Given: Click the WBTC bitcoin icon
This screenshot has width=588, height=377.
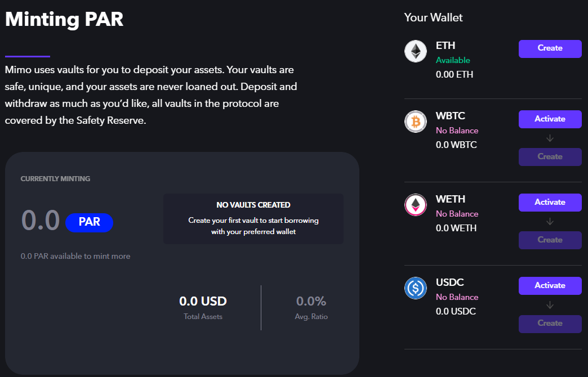Looking at the screenshot, I should pos(416,122).
